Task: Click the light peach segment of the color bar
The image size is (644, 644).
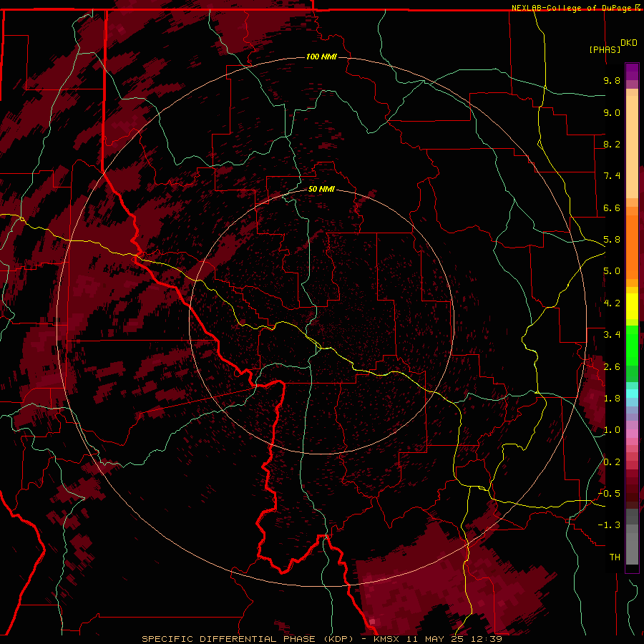Action: click(x=632, y=146)
